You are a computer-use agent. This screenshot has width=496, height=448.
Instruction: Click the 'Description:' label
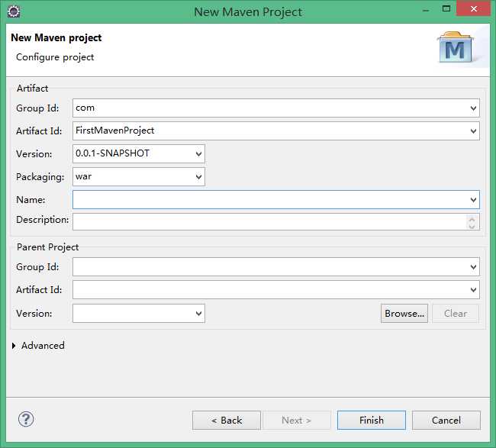point(43,220)
